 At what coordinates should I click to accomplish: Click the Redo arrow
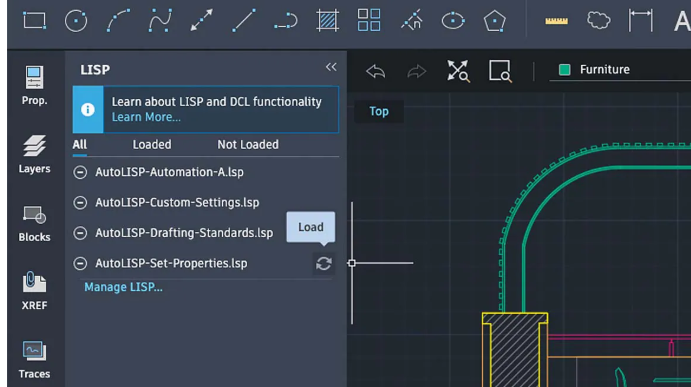(x=416, y=71)
